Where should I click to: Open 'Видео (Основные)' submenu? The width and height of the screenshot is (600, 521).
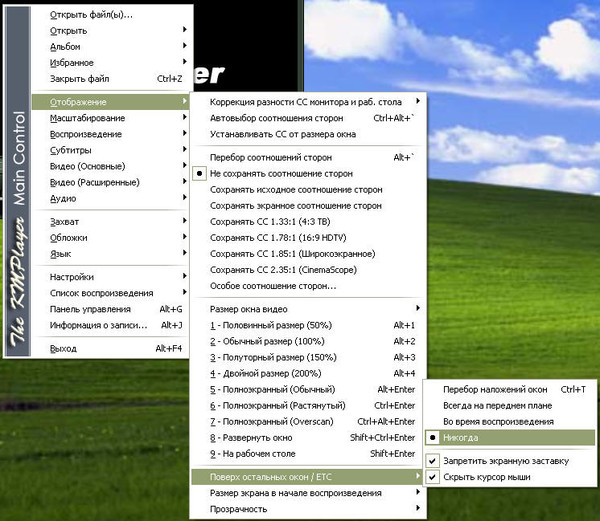pos(110,166)
